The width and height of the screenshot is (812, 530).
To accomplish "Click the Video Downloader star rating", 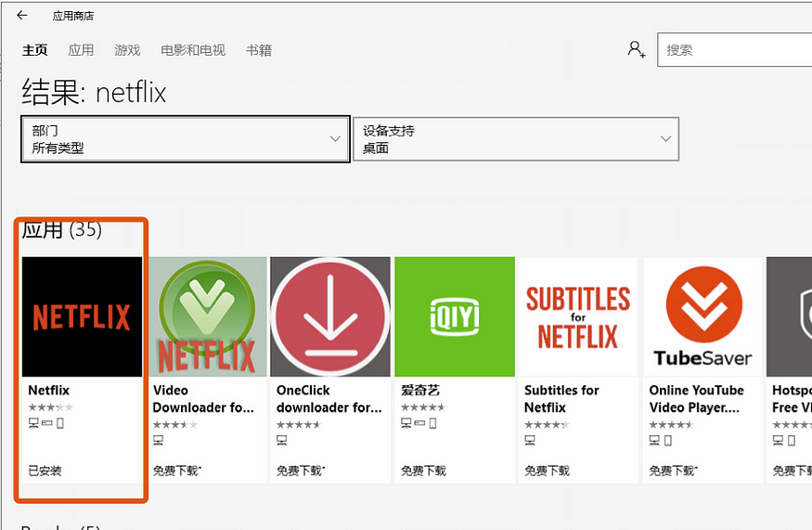I will pyautogui.click(x=175, y=425).
